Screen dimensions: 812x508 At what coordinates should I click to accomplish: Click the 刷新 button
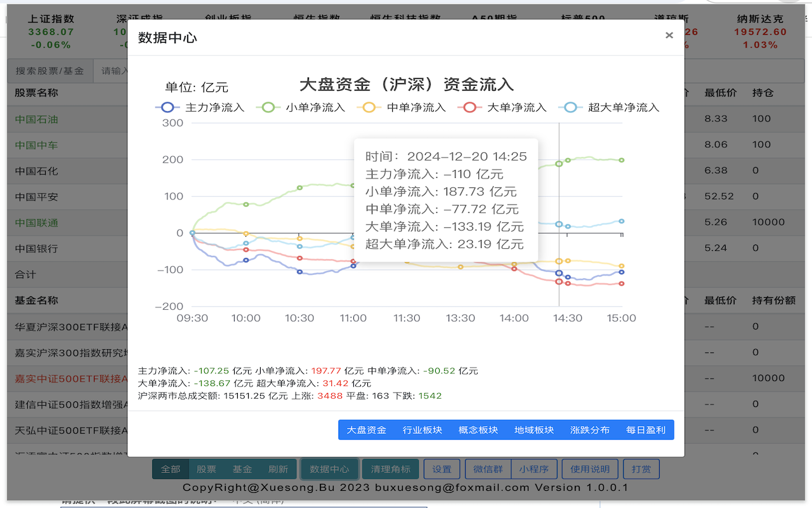278,469
